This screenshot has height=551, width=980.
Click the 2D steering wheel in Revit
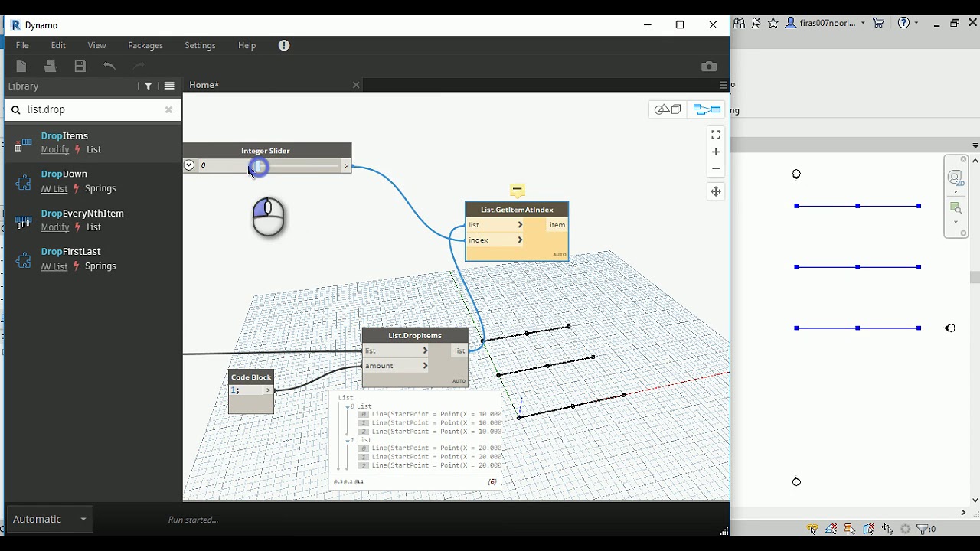tap(955, 178)
